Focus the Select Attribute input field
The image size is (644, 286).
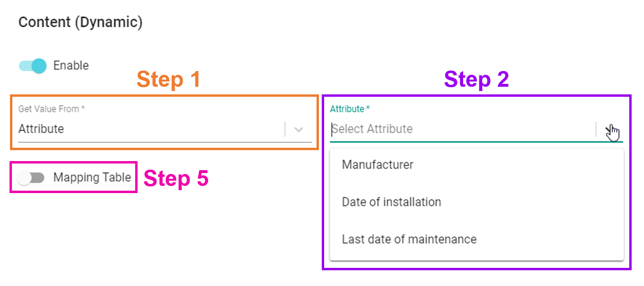(462, 129)
